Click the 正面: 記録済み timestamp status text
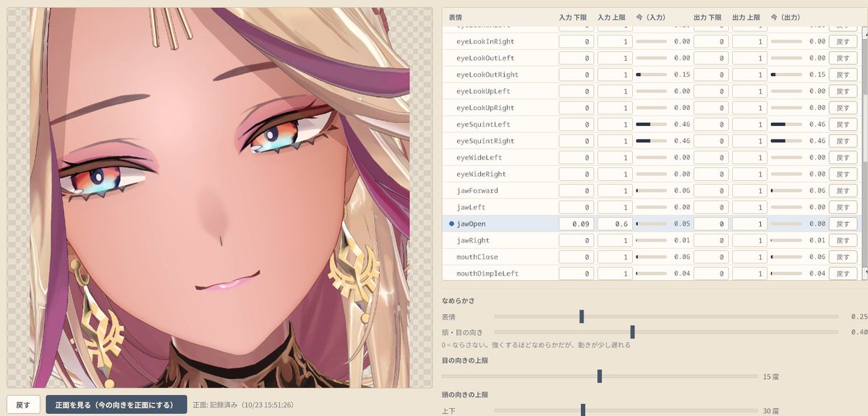 click(x=243, y=405)
